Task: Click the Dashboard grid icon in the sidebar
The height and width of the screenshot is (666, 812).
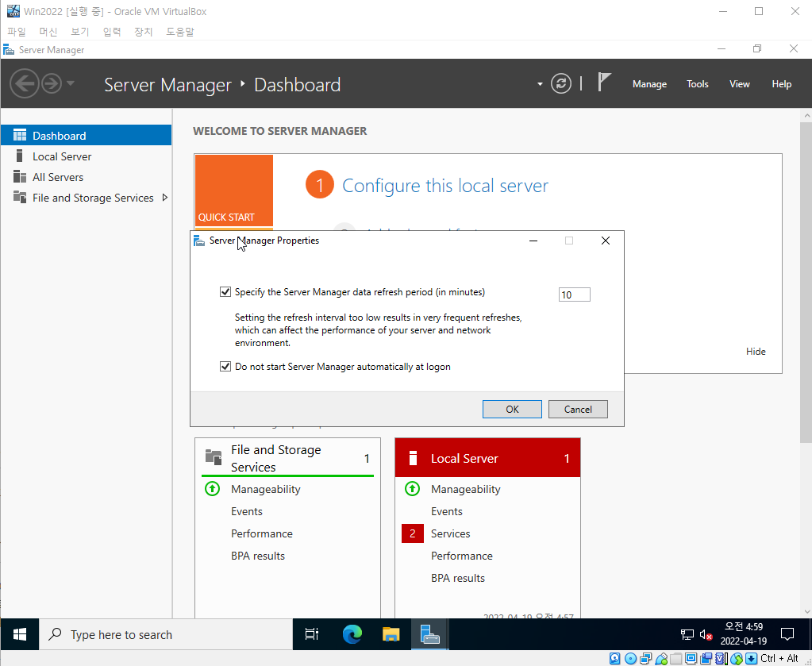Action: [x=20, y=135]
